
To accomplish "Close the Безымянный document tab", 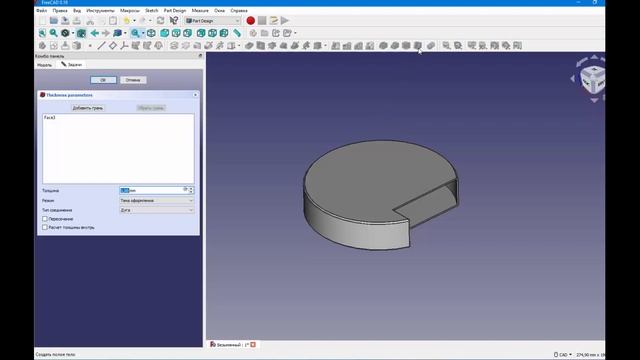I will (253, 344).
